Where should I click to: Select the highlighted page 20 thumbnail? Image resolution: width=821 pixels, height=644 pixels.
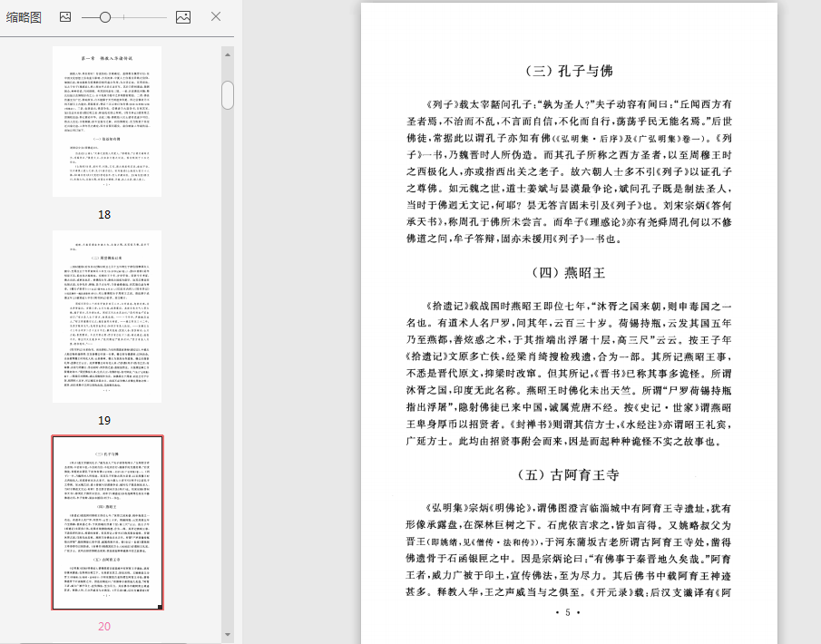[x=107, y=522]
